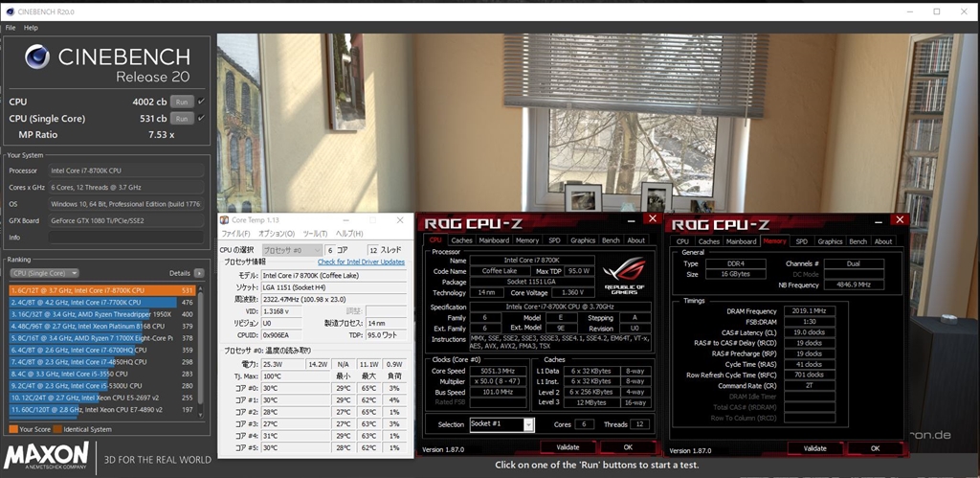The image size is (980, 478).
Task: Select ranking row 5 Ryzen 7 1700X
Action: (x=102, y=338)
